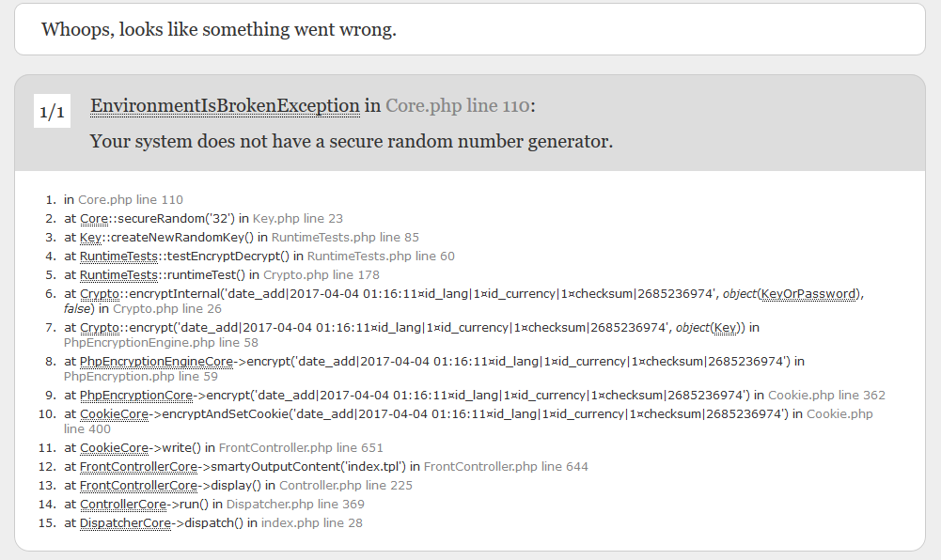This screenshot has width=941, height=560.
Task: Open index.php line 28 link
Action: point(311,522)
